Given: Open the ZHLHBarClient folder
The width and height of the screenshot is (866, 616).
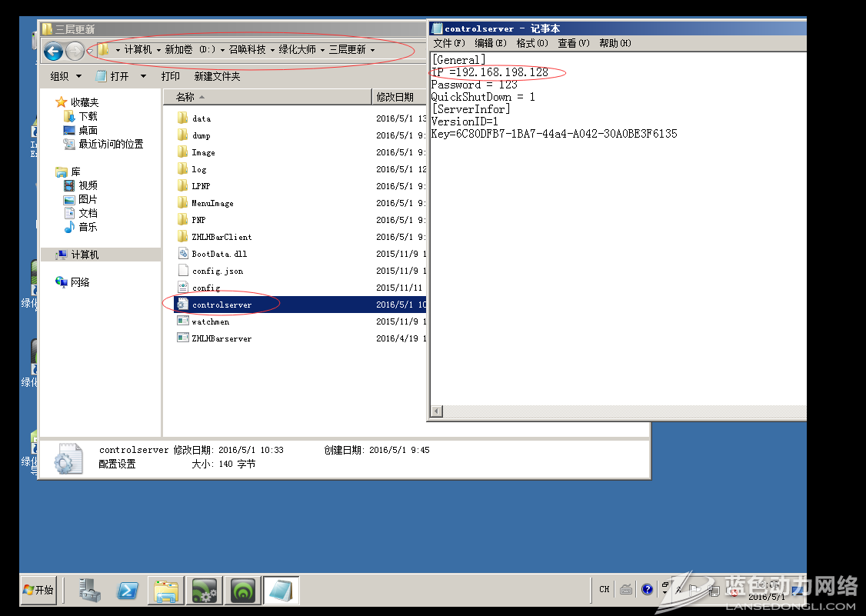Looking at the screenshot, I should (221, 237).
